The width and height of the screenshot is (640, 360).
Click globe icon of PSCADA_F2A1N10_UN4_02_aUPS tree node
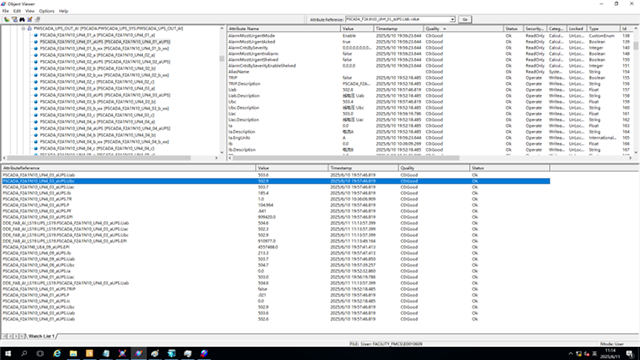point(36,62)
